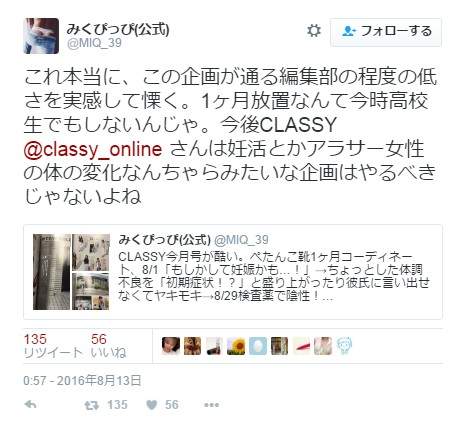Open the quoted tweet's left magazine image

point(52,272)
